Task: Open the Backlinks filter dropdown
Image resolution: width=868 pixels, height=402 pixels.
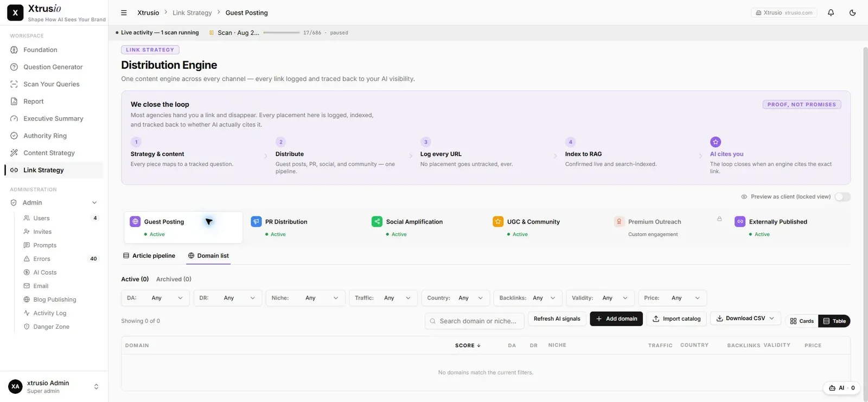Action: 528,298
